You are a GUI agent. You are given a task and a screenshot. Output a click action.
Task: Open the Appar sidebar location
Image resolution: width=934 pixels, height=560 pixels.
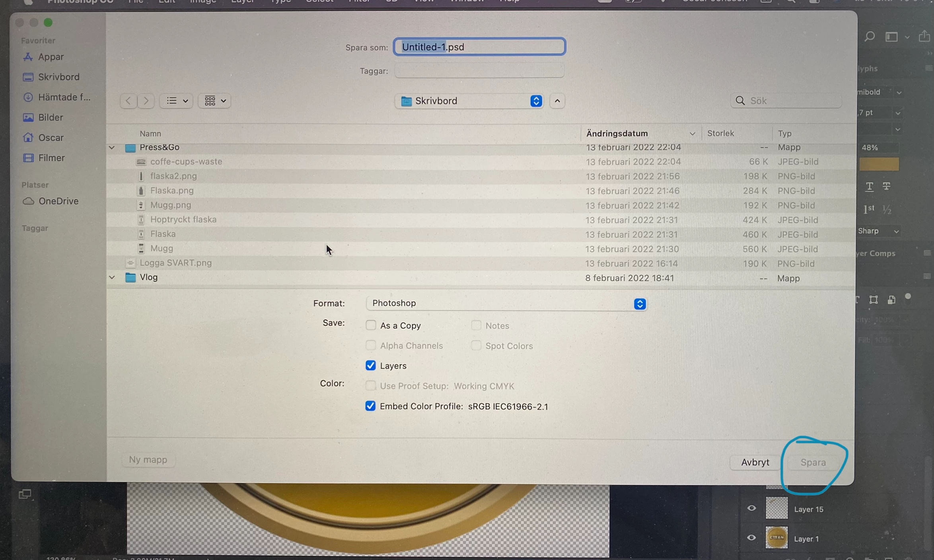pos(51,57)
